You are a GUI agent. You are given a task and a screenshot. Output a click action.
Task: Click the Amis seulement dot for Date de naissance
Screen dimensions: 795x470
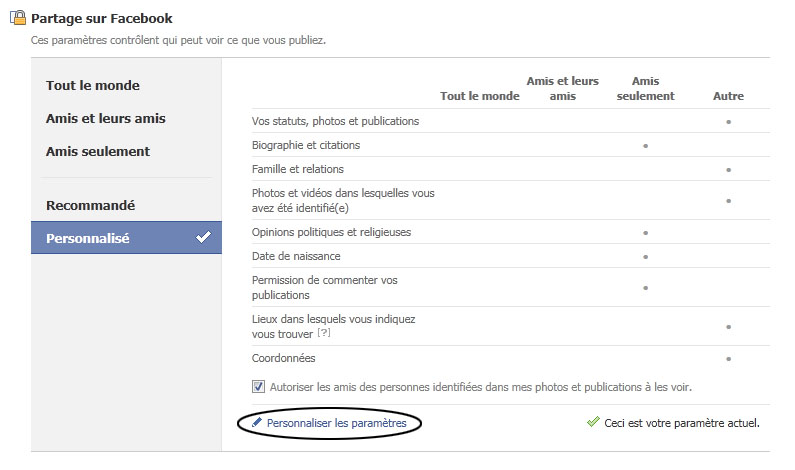(x=645, y=257)
